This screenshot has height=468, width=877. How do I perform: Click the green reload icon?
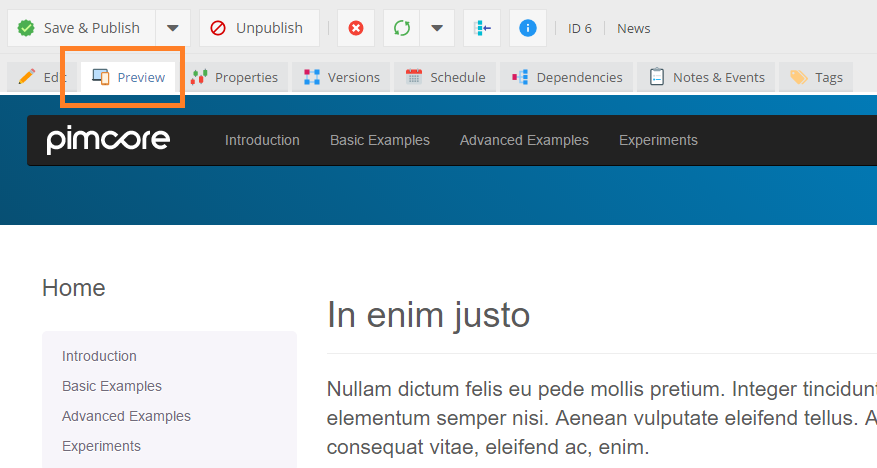click(x=402, y=28)
